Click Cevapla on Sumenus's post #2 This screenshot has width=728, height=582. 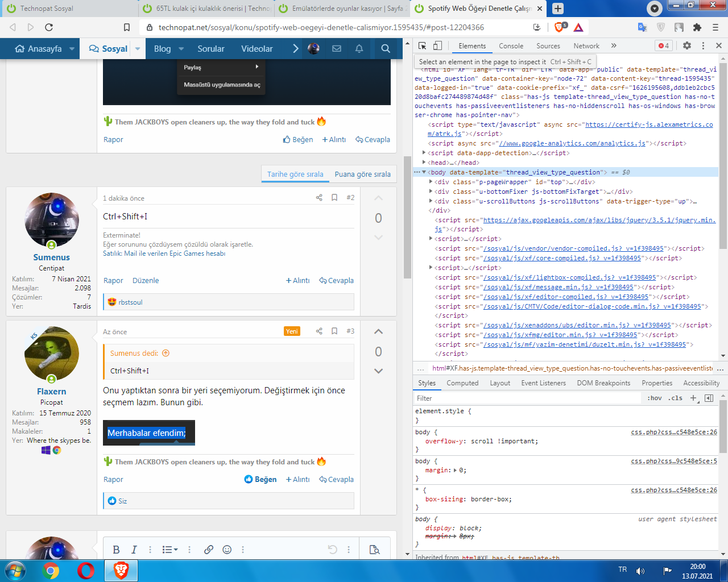tap(336, 281)
